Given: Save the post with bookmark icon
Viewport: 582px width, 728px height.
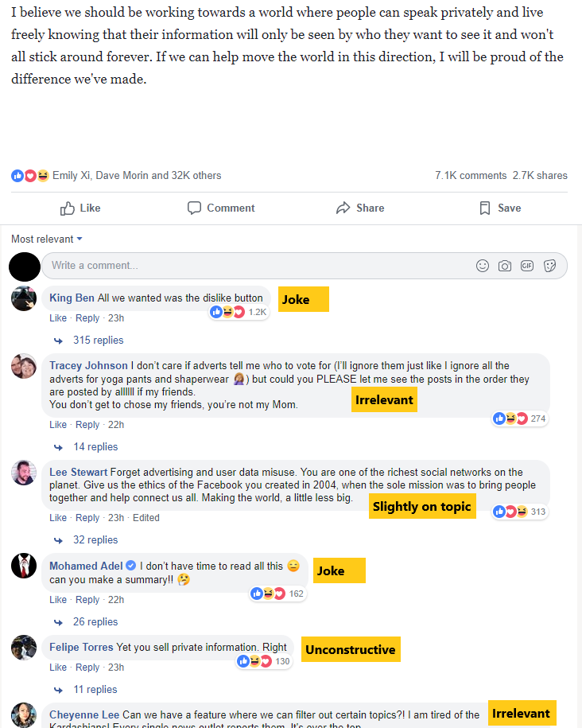Looking at the screenshot, I should (500, 208).
